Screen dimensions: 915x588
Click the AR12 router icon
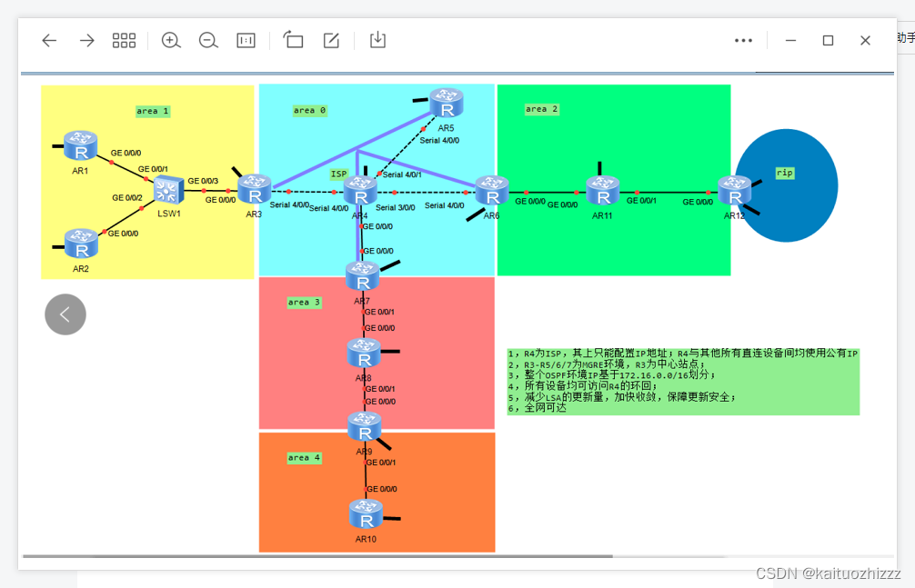pos(735,190)
